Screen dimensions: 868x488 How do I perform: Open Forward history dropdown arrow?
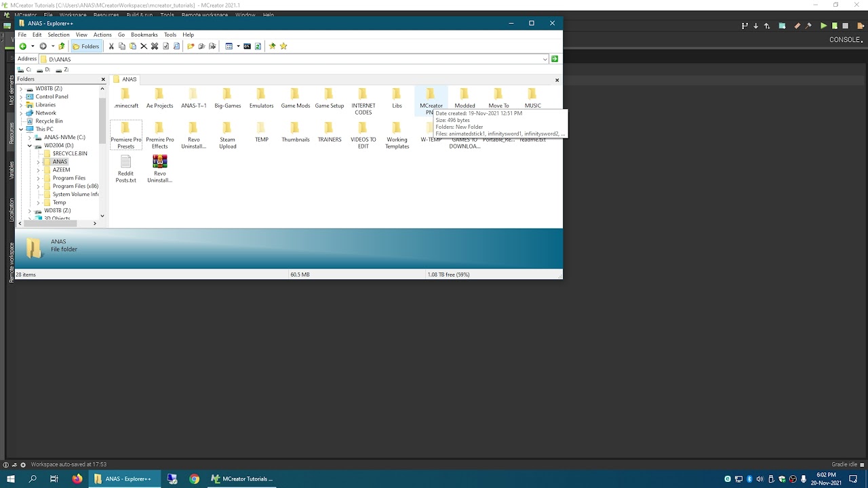[x=52, y=46]
